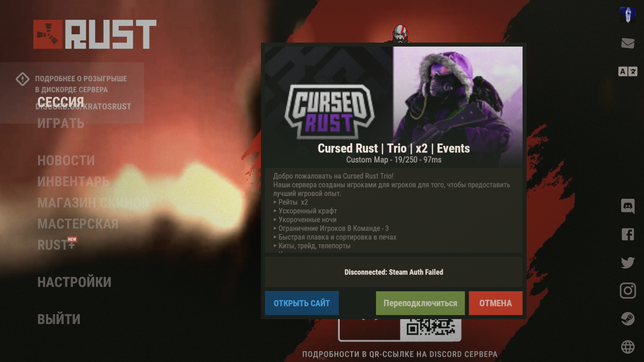Navigate to НАСТРОЙКИ settings section

(74, 282)
